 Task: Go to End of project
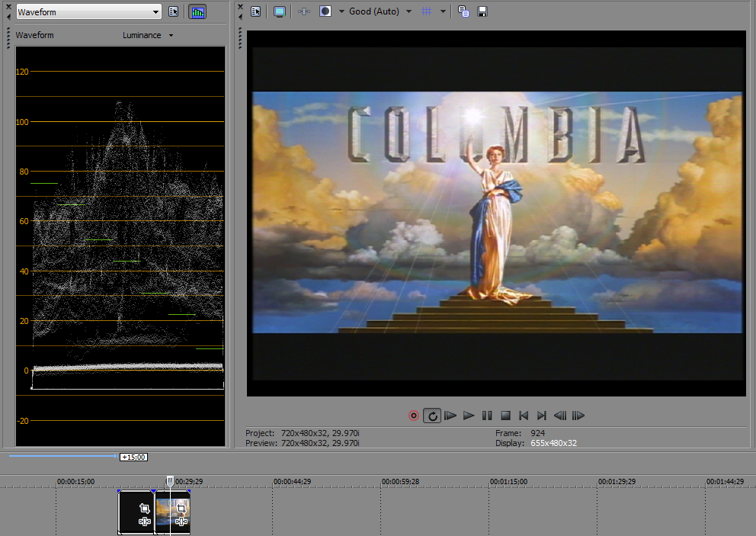[x=542, y=416]
